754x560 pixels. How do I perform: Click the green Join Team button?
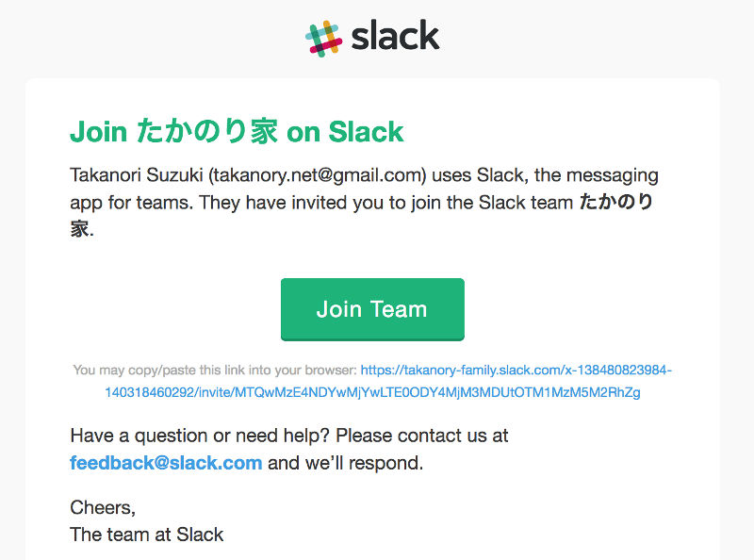(372, 309)
